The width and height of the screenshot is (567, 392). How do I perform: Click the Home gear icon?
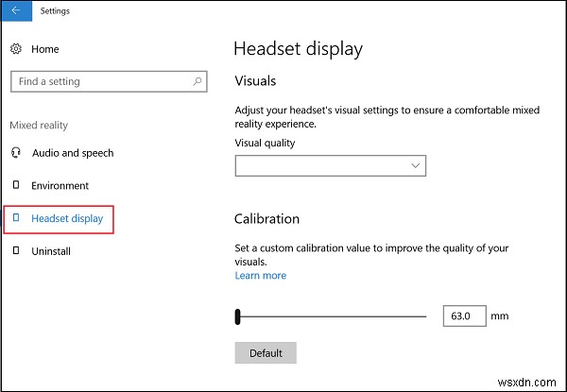point(15,49)
